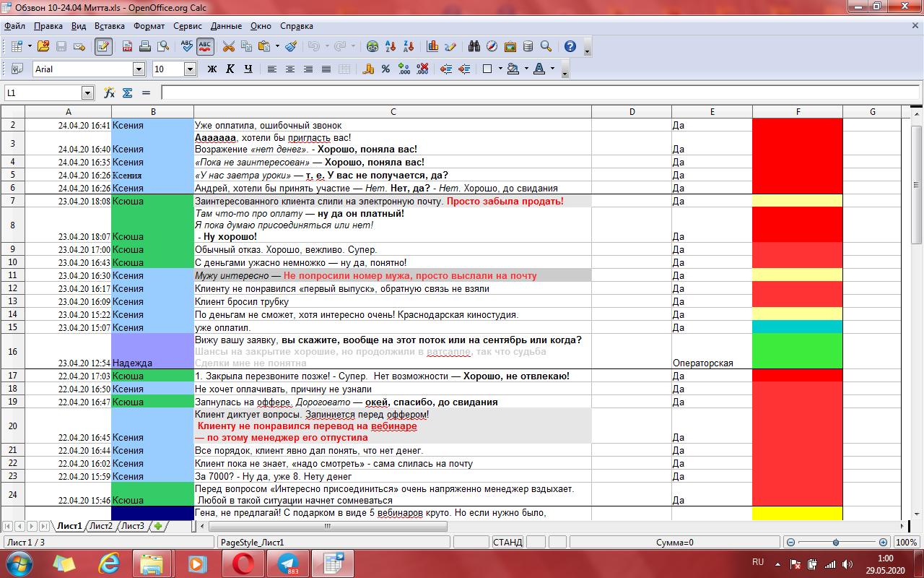924x578 pixels.
Task: Open the Gallery picture icon
Action: [510, 46]
